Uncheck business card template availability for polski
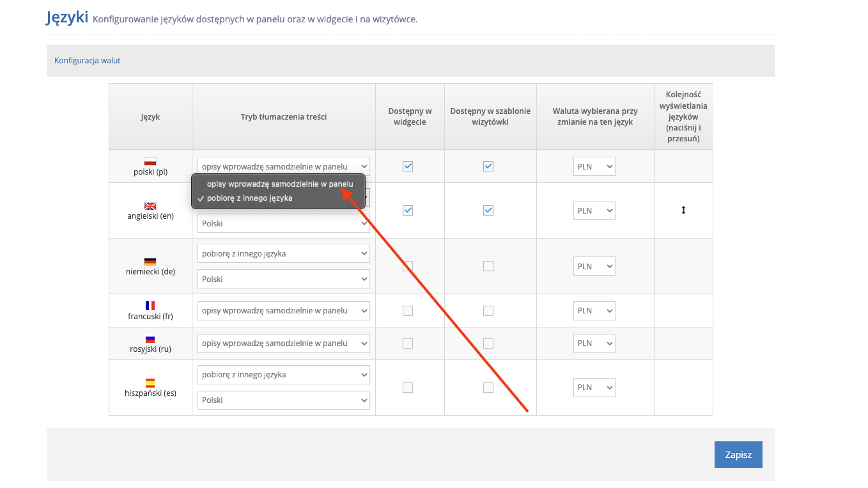868x488 pixels. 488,166
